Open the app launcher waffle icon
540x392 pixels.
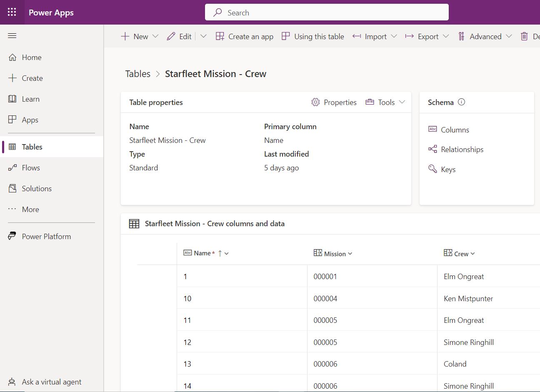[x=12, y=12]
